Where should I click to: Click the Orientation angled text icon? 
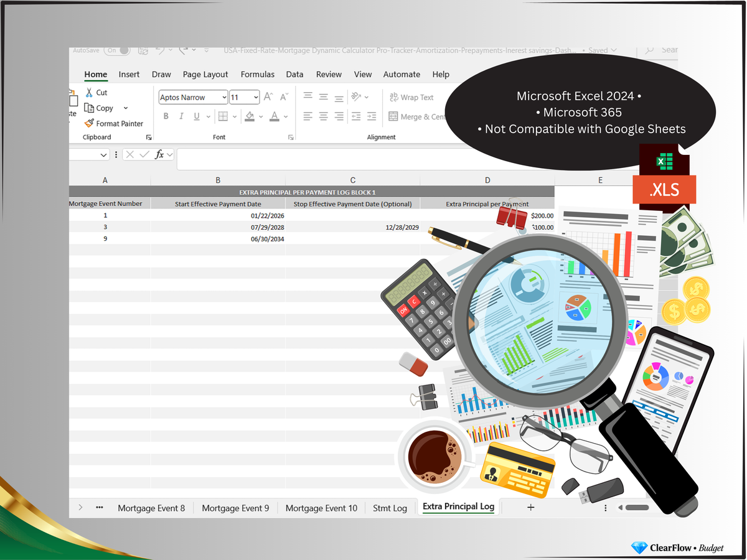point(355,96)
